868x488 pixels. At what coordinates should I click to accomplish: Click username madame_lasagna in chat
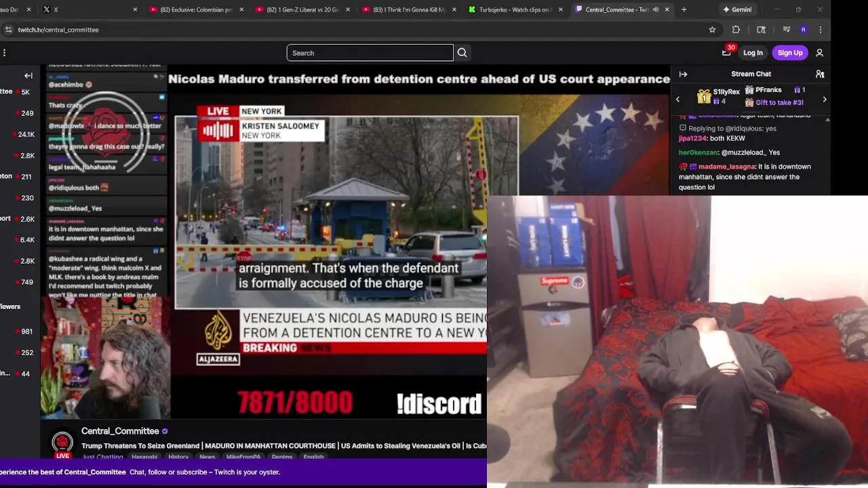pos(726,167)
